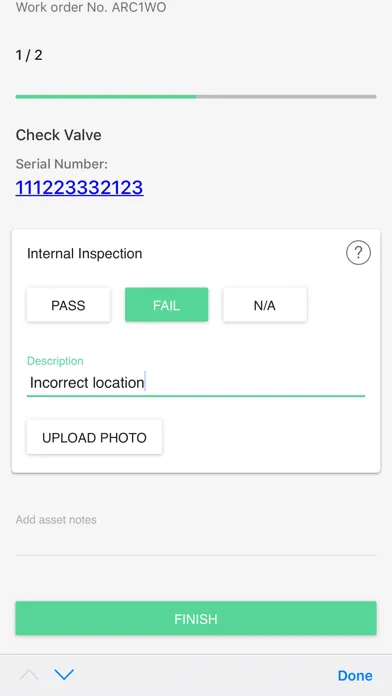Dismiss keyboard with Done
This screenshot has height=696, width=392.
(x=355, y=675)
